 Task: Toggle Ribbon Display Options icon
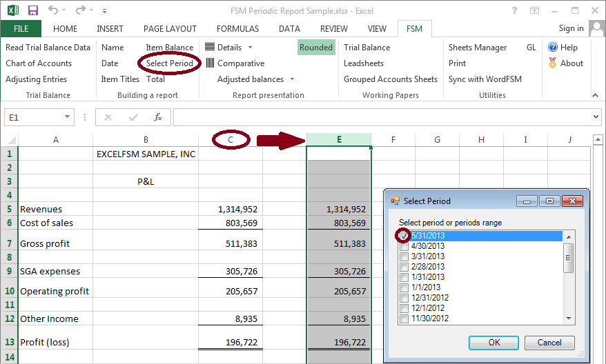point(534,11)
